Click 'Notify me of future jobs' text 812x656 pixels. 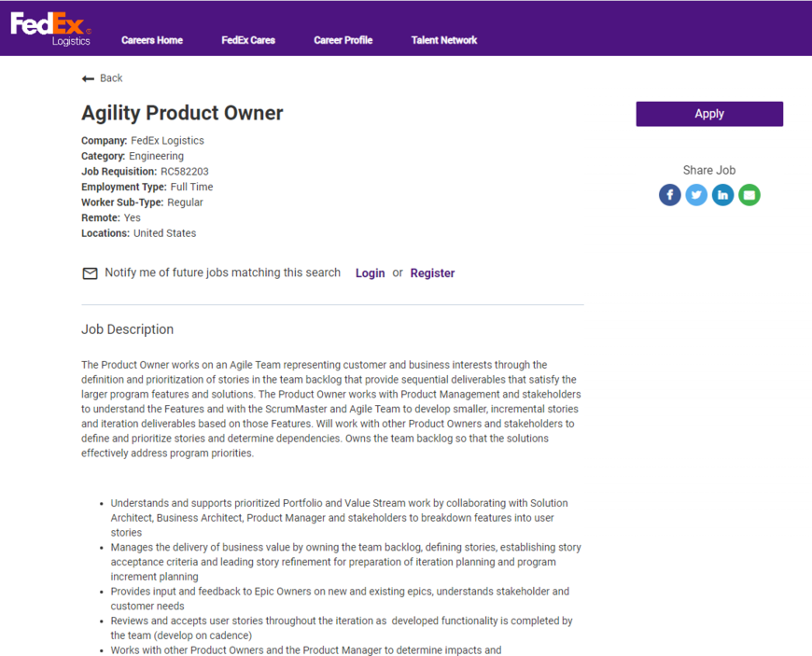click(223, 272)
